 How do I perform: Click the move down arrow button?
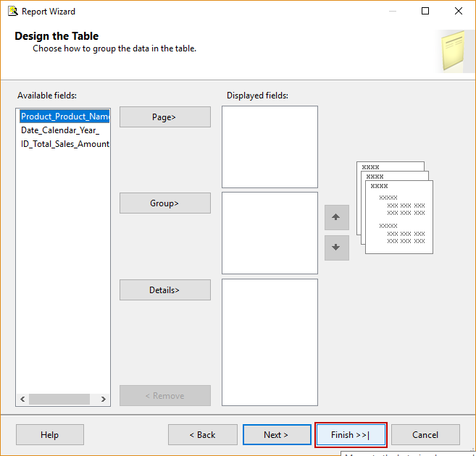[336, 248]
